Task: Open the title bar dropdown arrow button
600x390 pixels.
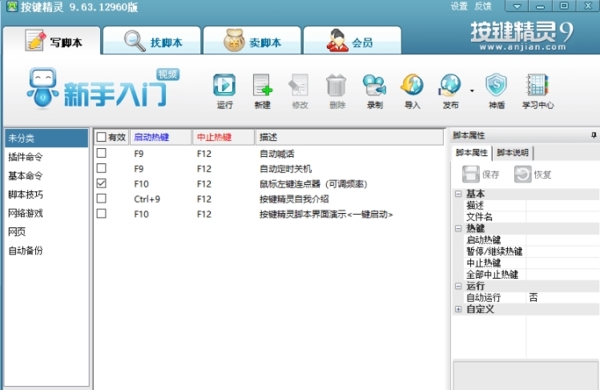Action: click(517, 6)
